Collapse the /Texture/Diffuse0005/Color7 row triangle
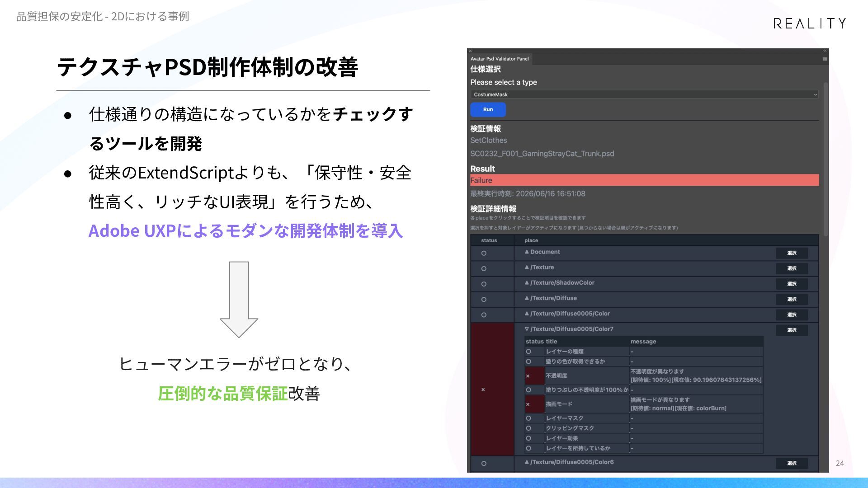 click(527, 329)
